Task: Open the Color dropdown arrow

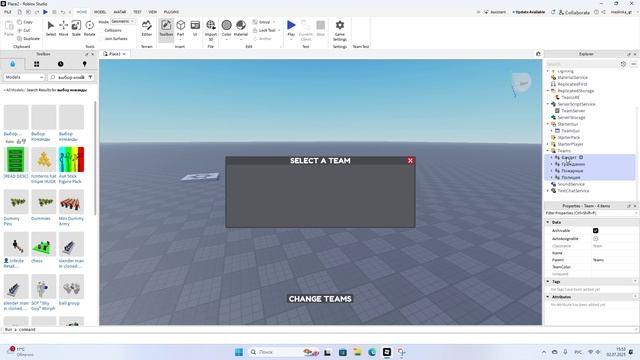Action: click(227, 39)
